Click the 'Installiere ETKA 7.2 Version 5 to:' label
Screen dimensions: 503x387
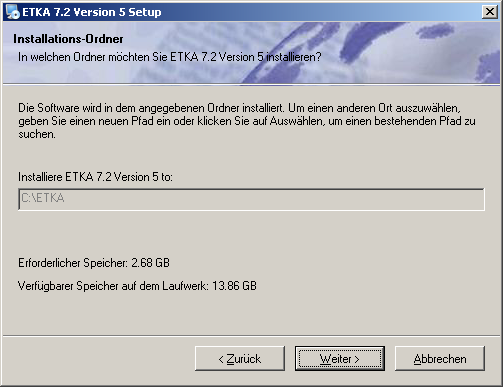click(95, 177)
